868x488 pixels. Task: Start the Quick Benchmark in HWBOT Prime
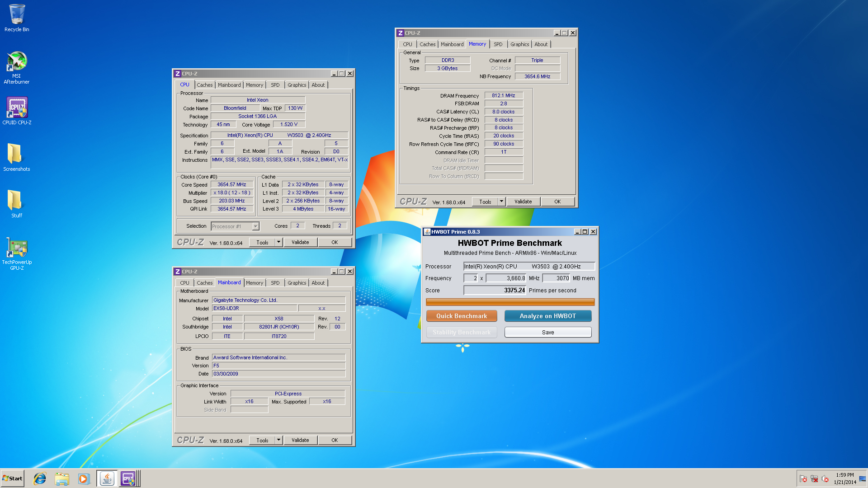pos(462,316)
